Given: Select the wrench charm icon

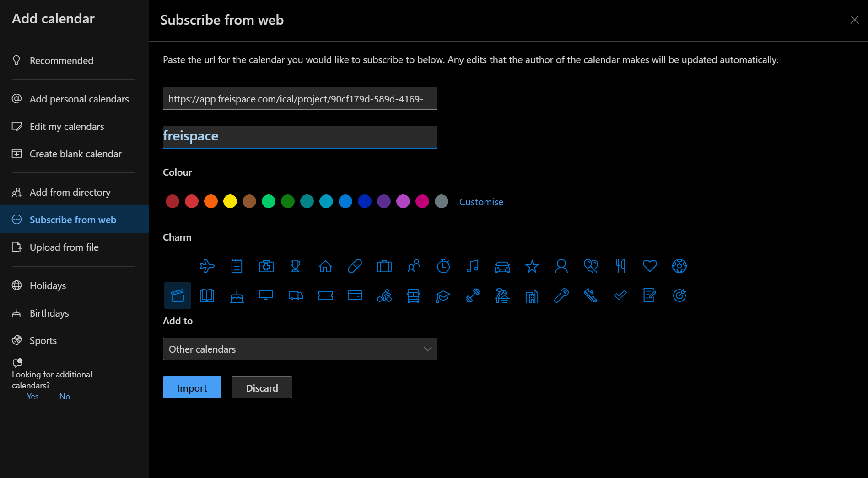Looking at the screenshot, I should click(561, 295).
